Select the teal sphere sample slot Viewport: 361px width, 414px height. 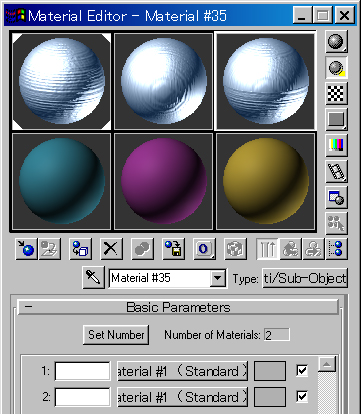pos(61,181)
